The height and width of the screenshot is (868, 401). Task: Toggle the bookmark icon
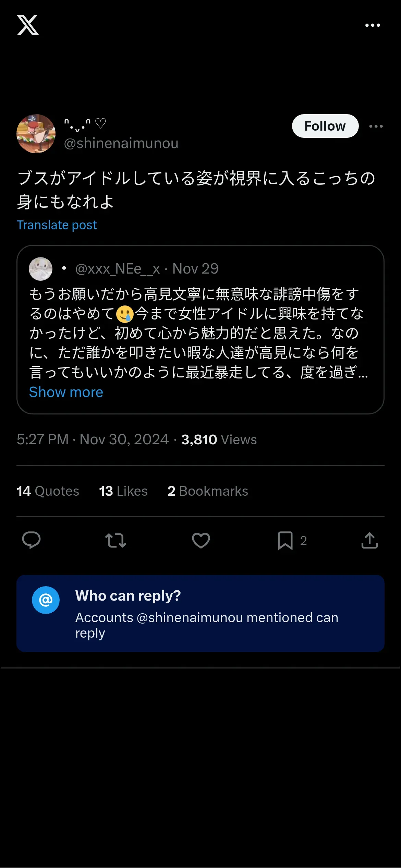285,540
